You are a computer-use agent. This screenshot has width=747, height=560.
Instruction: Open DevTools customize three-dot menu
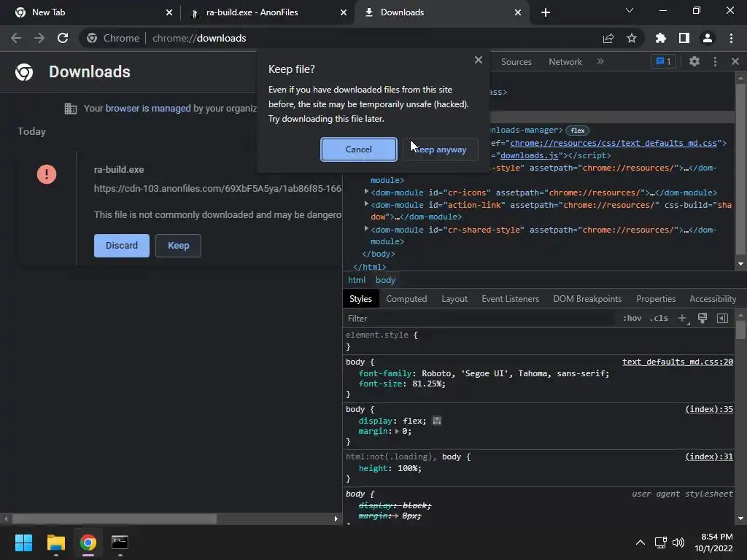715,61
